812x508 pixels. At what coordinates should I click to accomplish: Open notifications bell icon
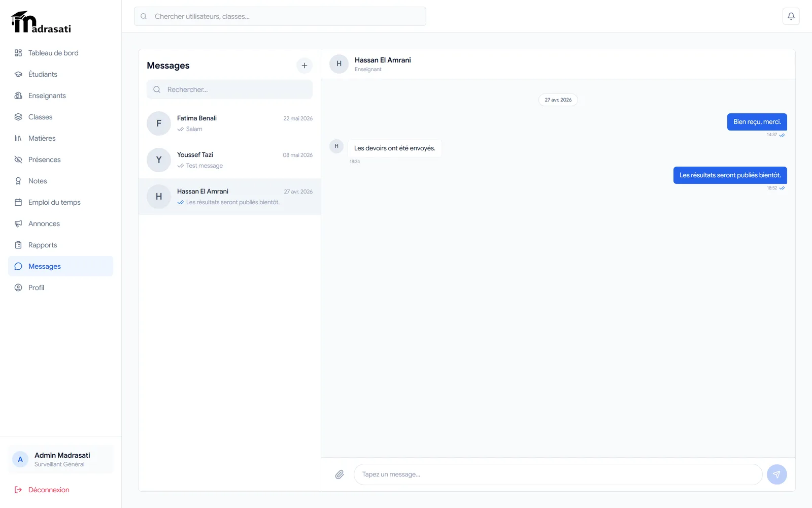pos(791,16)
